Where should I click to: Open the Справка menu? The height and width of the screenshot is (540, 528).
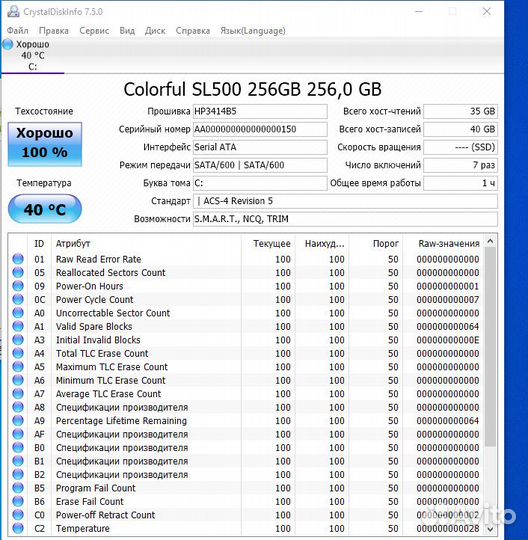193,31
